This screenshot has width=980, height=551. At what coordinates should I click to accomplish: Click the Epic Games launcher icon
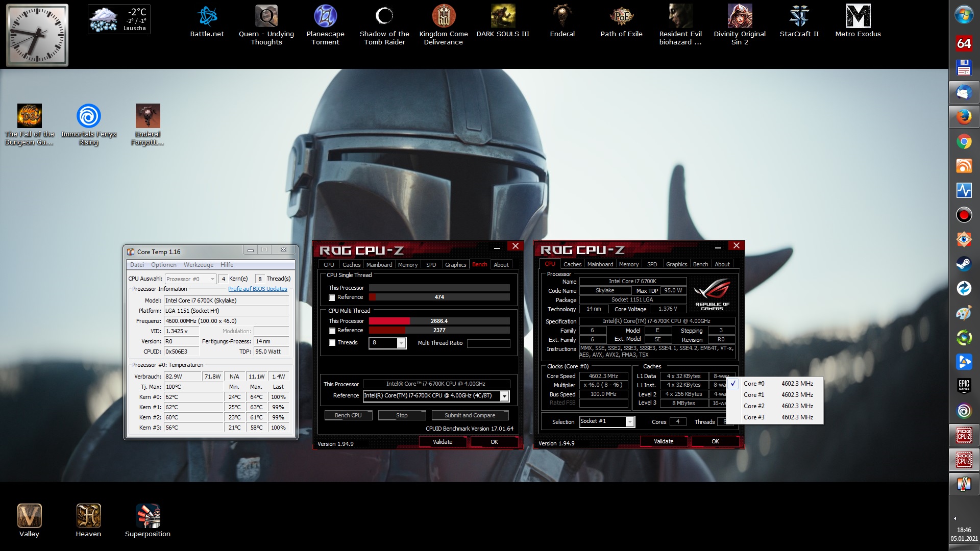(x=964, y=386)
